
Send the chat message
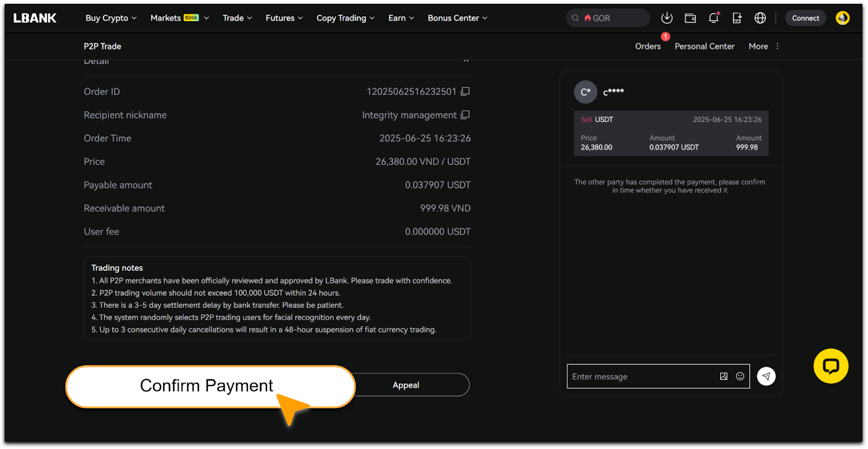(x=766, y=376)
